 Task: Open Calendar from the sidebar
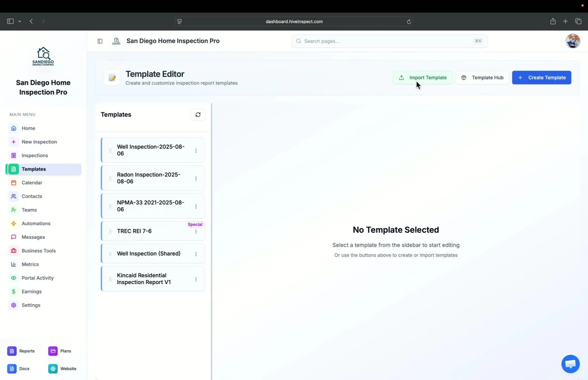pyautogui.click(x=43, y=183)
